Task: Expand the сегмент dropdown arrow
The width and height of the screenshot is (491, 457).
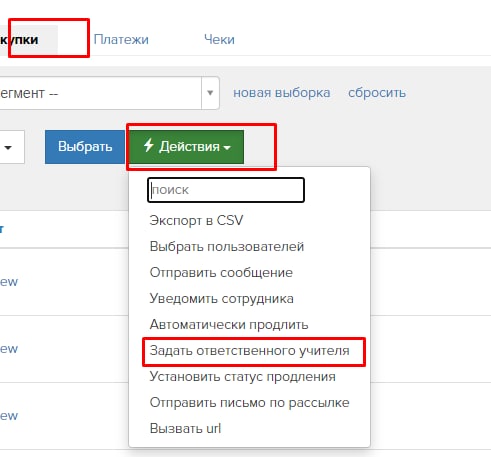Action: pos(210,93)
